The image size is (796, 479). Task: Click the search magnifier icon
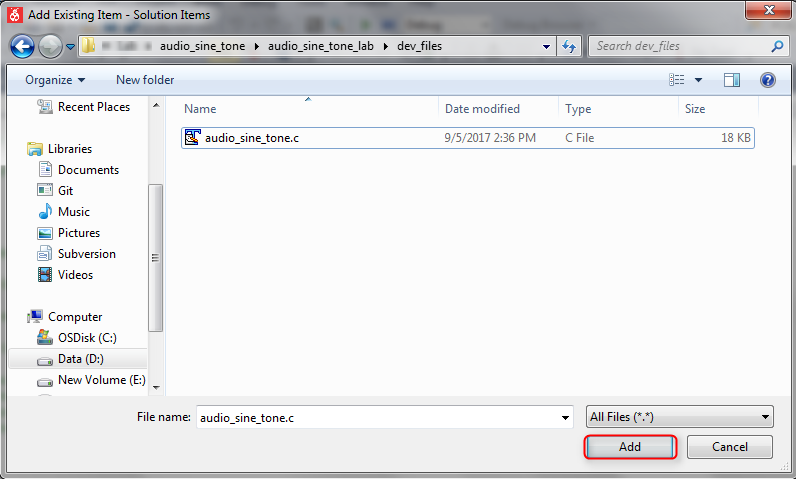click(777, 46)
